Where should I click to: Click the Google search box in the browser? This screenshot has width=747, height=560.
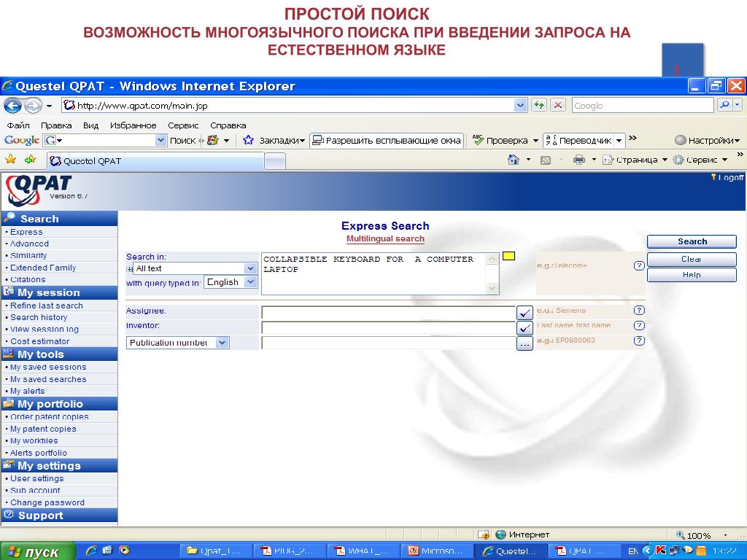click(643, 105)
